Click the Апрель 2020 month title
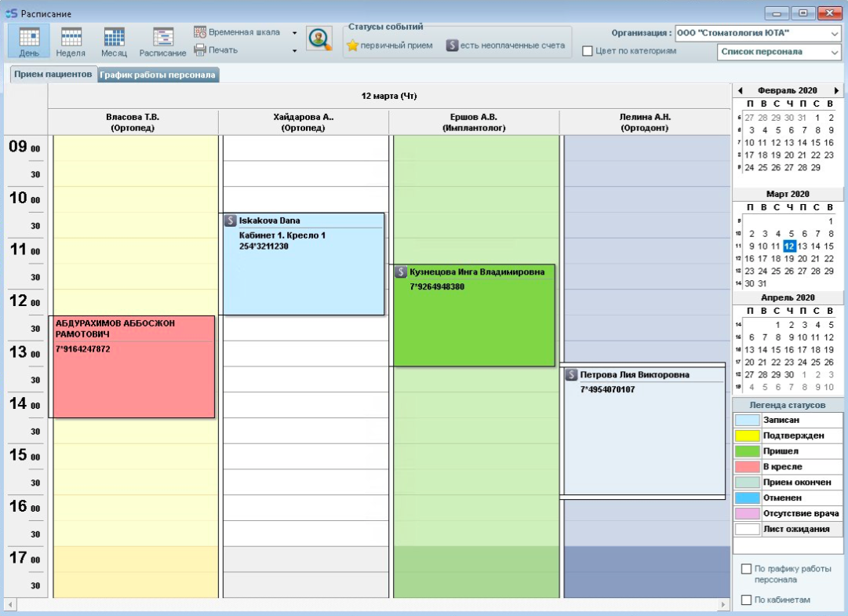Screen dimensions: 848x616 coord(788,297)
